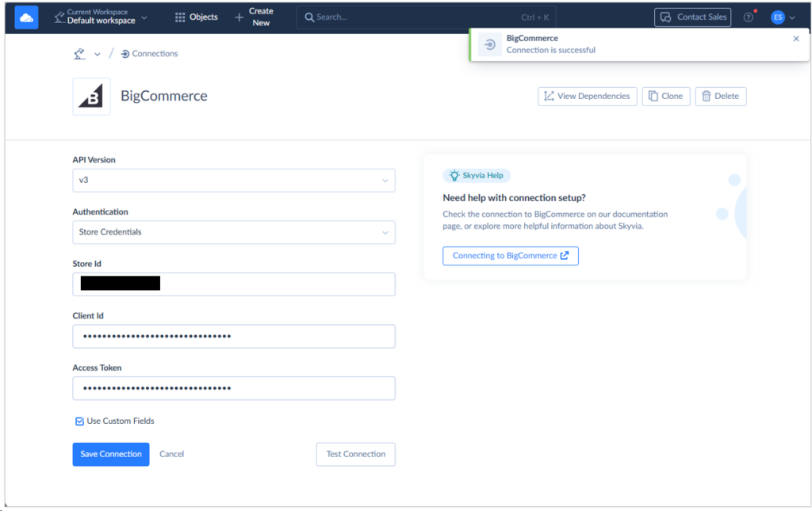Click the magnifier search icon
The width and height of the screenshot is (812, 511).
tap(309, 17)
